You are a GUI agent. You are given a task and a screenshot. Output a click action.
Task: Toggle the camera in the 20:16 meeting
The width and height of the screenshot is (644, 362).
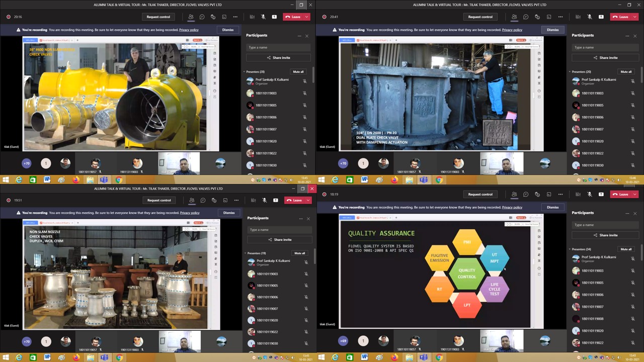[252, 17]
